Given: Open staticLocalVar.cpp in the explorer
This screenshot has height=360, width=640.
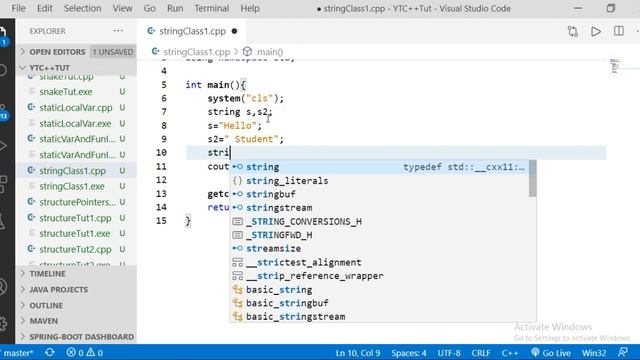Looking at the screenshot, I should 76,108.
